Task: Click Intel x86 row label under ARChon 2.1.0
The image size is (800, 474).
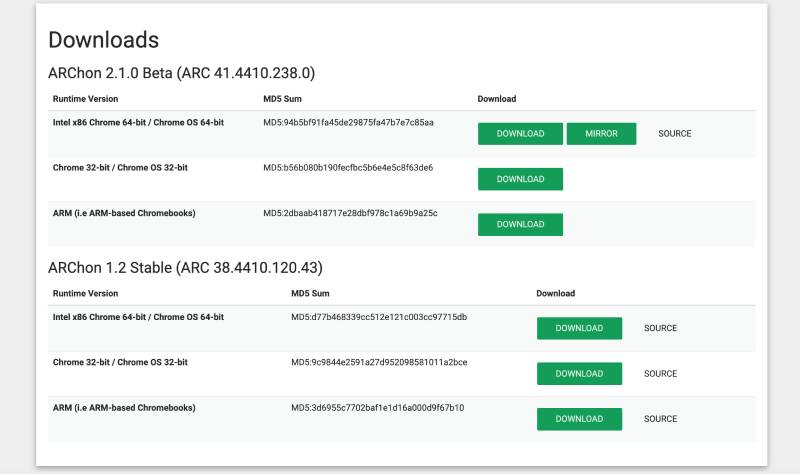Action: click(x=138, y=122)
